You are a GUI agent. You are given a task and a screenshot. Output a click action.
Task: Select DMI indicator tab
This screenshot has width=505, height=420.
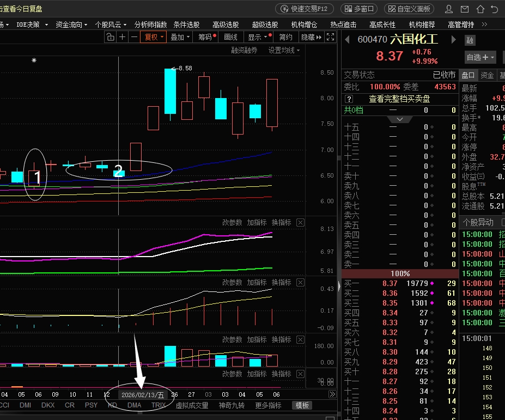[x=25, y=405]
